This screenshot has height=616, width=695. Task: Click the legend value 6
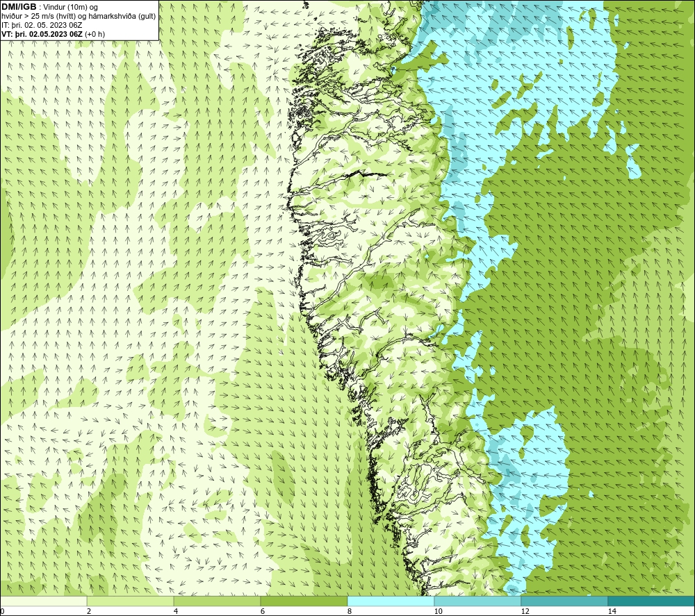click(263, 612)
